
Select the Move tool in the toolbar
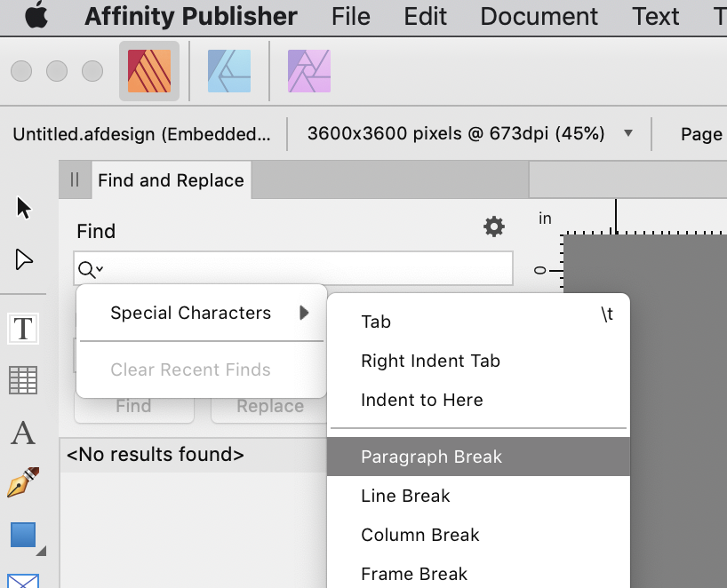coord(22,207)
